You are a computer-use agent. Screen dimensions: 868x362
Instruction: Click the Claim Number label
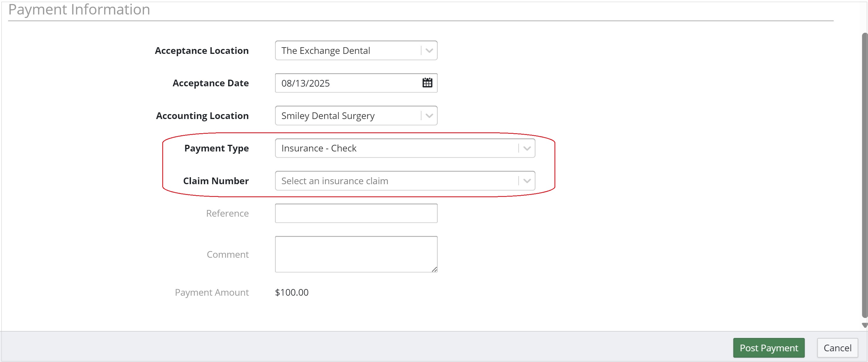(216, 181)
